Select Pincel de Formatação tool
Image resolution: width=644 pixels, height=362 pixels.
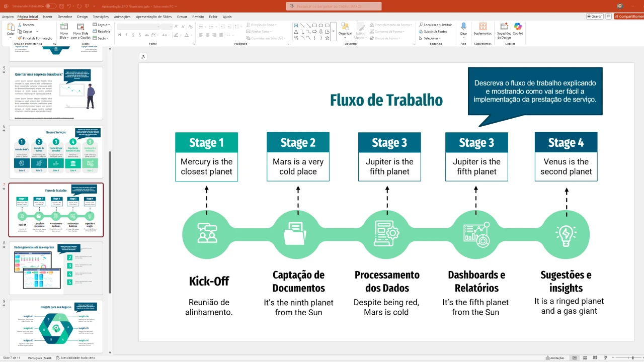[x=35, y=38]
